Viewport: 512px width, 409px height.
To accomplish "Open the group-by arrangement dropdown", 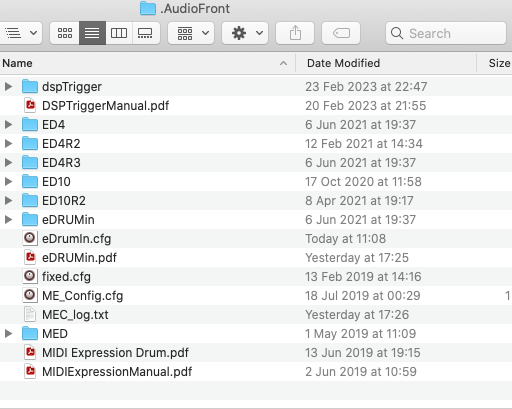I will tap(191, 33).
